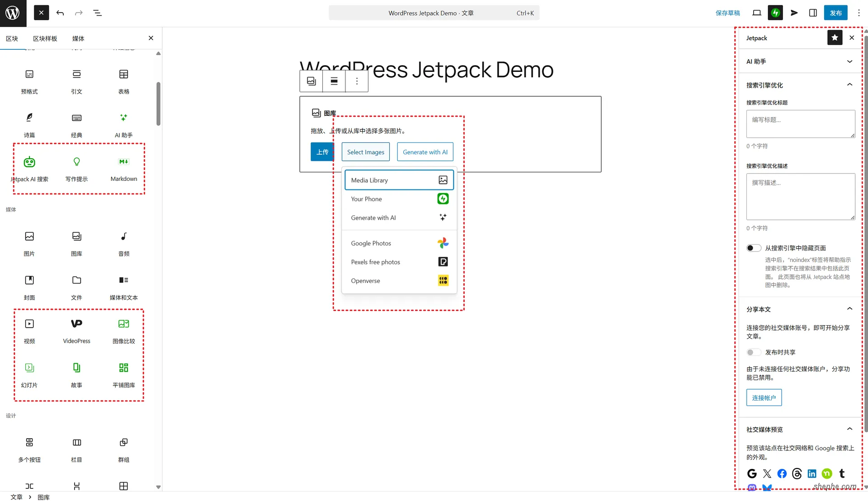The image size is (868, 501).
Task: Collapse the 搜索引擎优化 section
Action: [849, 85]
